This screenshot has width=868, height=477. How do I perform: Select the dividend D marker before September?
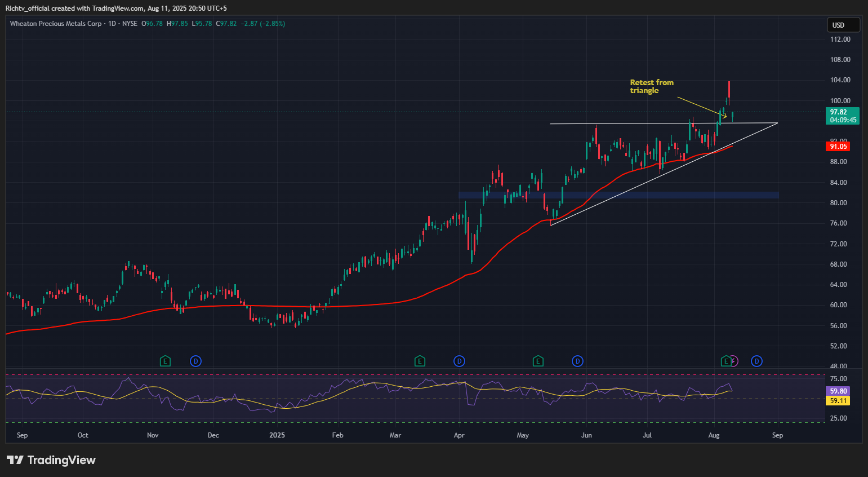click(756, 361)
